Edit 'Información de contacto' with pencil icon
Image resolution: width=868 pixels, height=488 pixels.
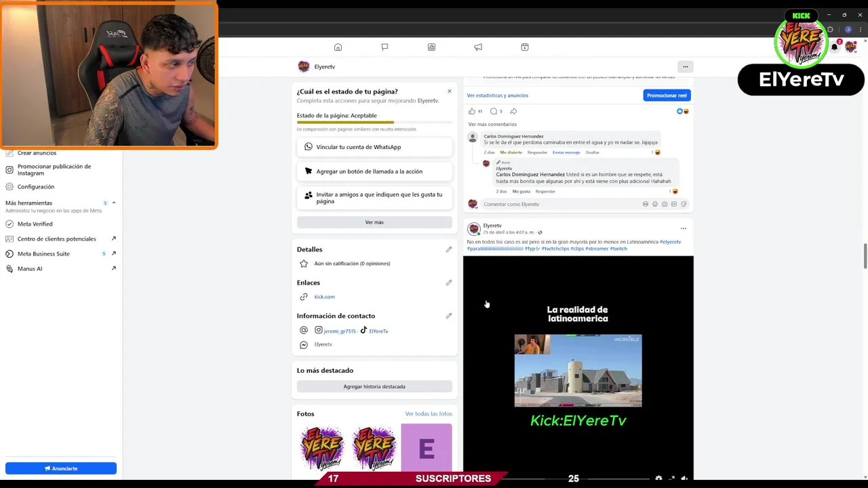(x=449, y=316)
